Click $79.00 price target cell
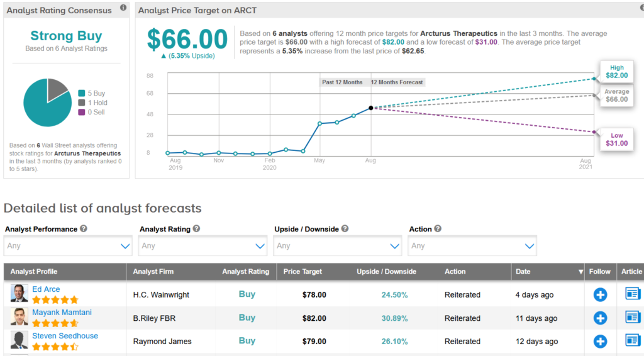 click(x=314, y=341)
